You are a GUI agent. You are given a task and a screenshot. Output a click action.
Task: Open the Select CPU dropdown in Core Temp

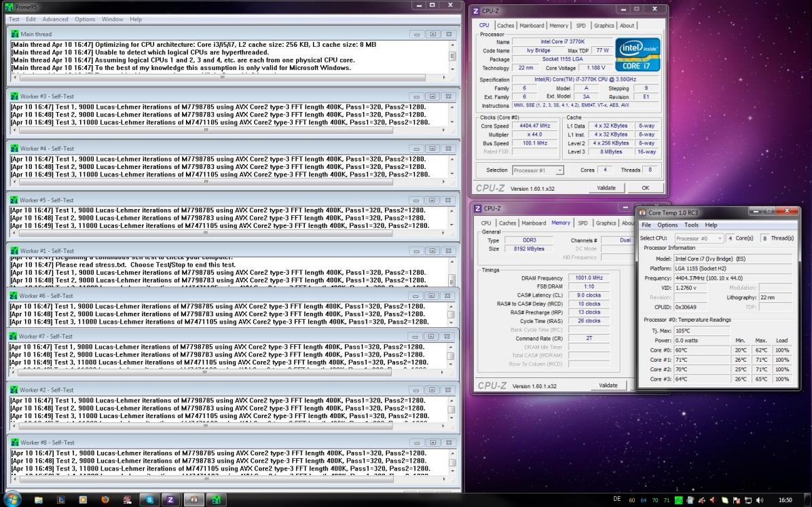(x=699, y=238)
